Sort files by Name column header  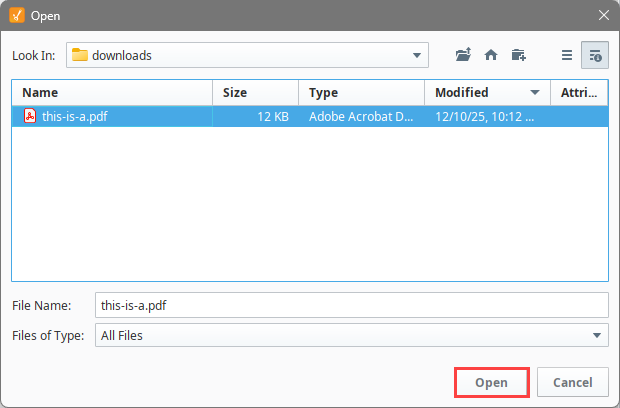click(x=112, y=93)
